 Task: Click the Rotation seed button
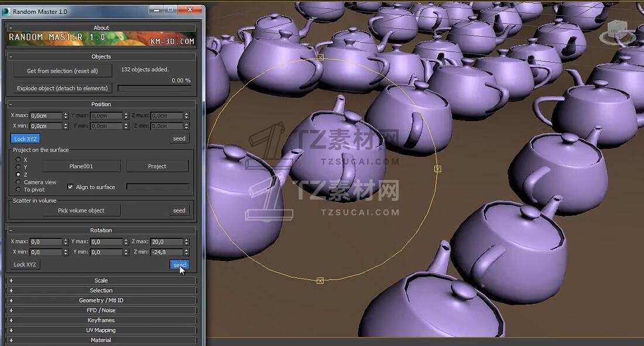[x=180, y=265]
